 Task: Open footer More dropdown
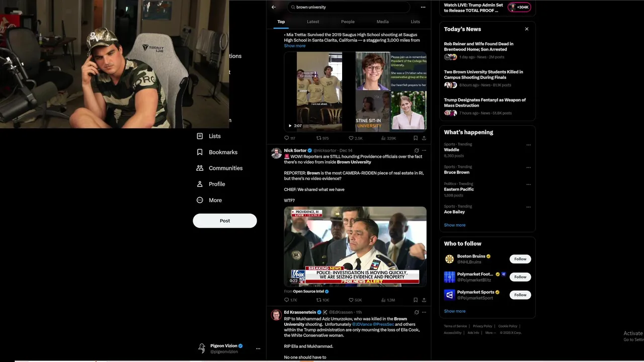(491, 333)
